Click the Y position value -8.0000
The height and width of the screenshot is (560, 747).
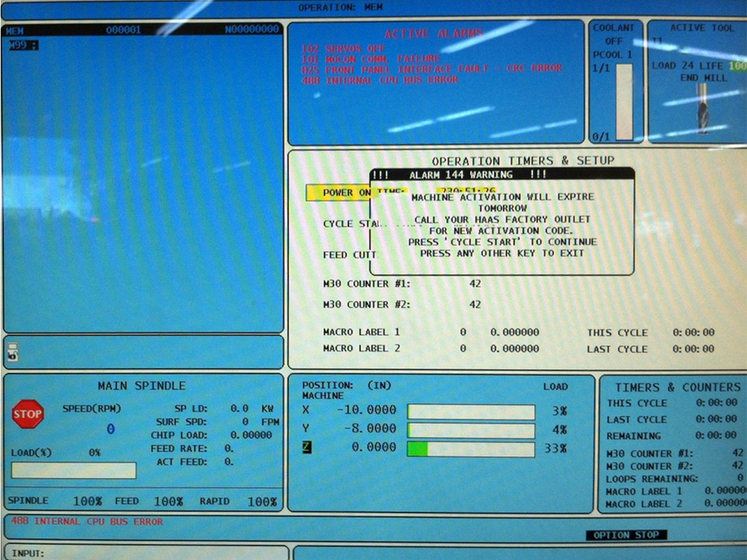[370, 429]
